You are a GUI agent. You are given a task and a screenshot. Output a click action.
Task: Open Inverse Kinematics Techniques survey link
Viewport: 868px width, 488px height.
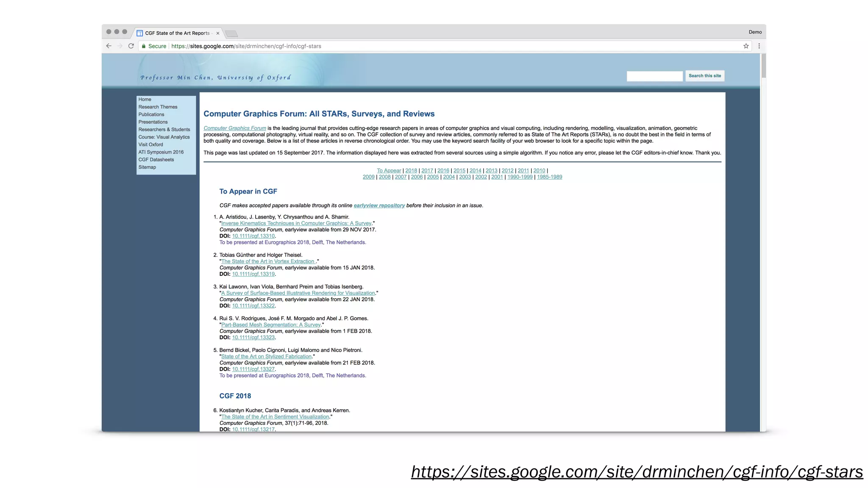click(296, 223)
